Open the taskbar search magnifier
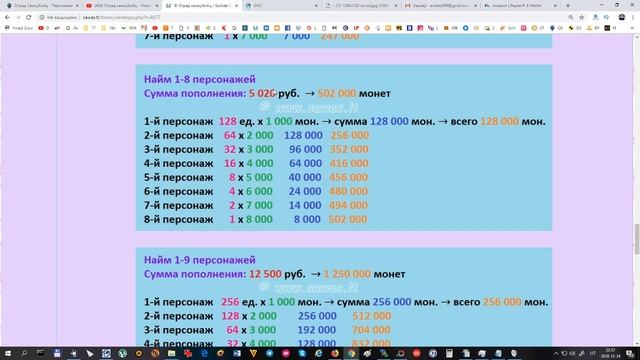 click(x=24, y=353)
